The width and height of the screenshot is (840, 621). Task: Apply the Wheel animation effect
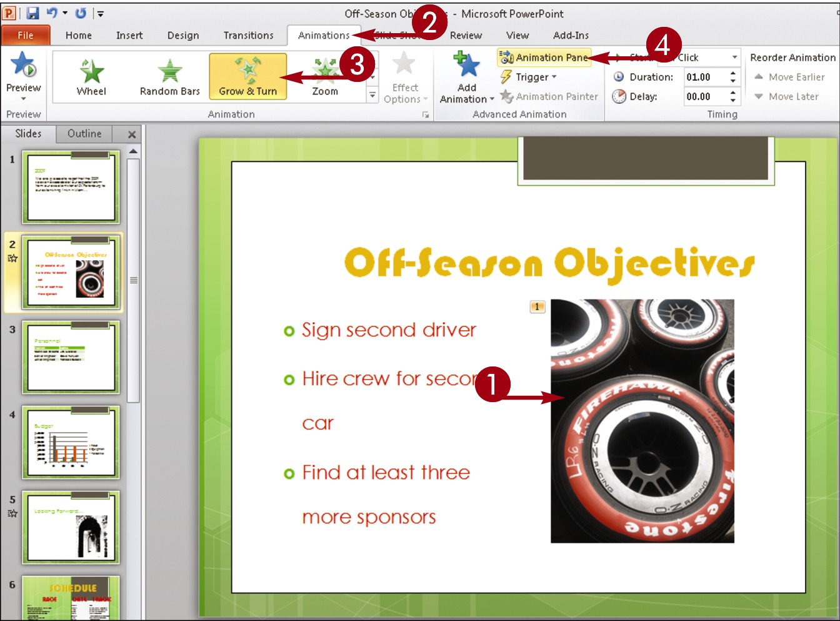(92, 77)
